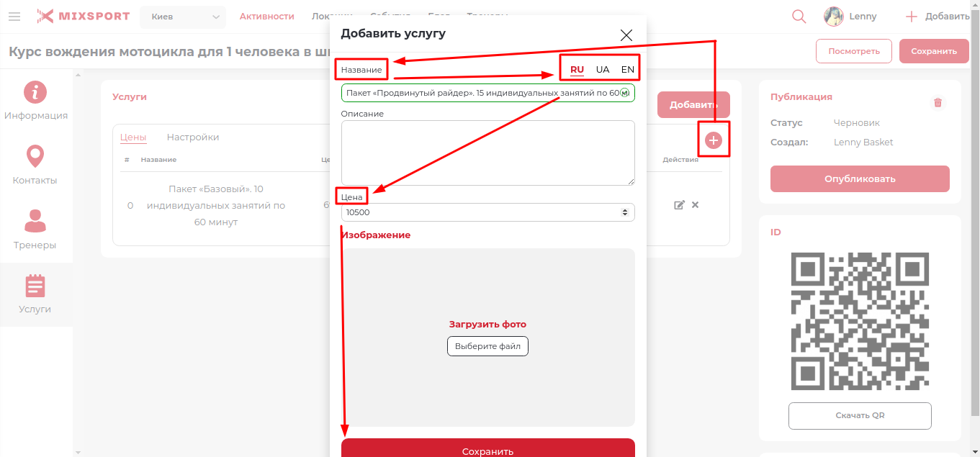Adjust price with the Цена stepper arrows
Viewport: 980px width, 457px height.
tap(624, 212)
